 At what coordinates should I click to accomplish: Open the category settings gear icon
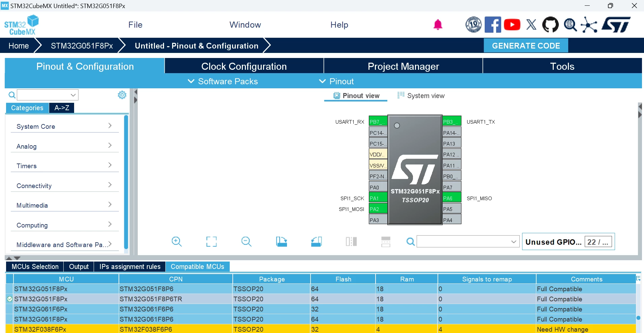tap(122, 95)
